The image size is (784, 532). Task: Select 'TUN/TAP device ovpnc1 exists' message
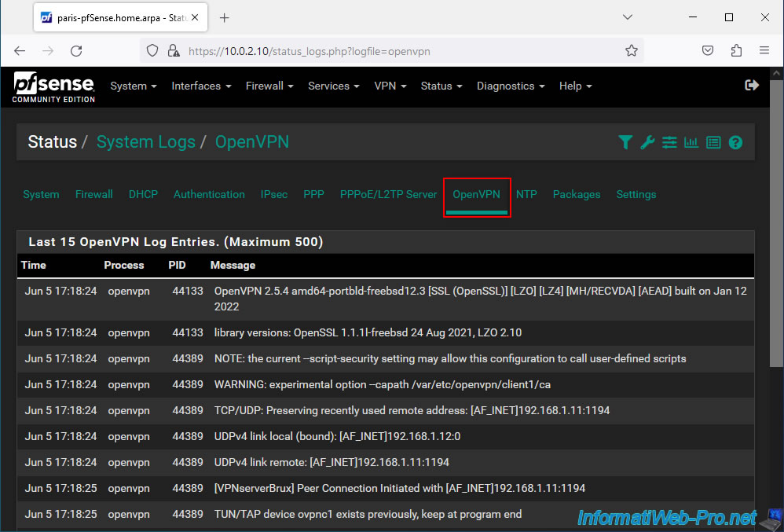(x=368, y=515)
